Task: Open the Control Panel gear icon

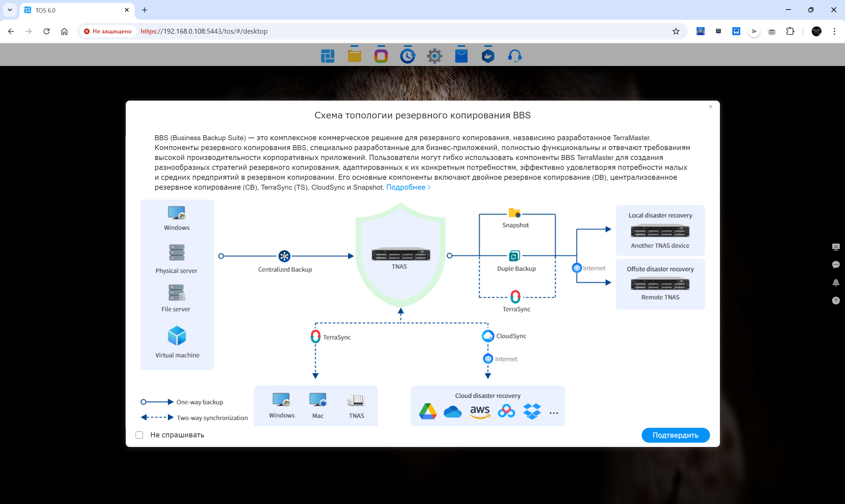Action: pyautogui.click(x=435, y=56)
